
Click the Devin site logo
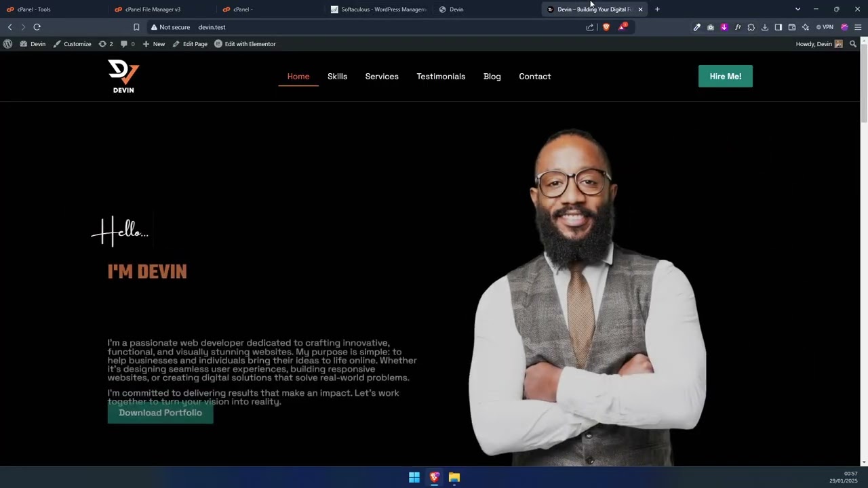123,77
